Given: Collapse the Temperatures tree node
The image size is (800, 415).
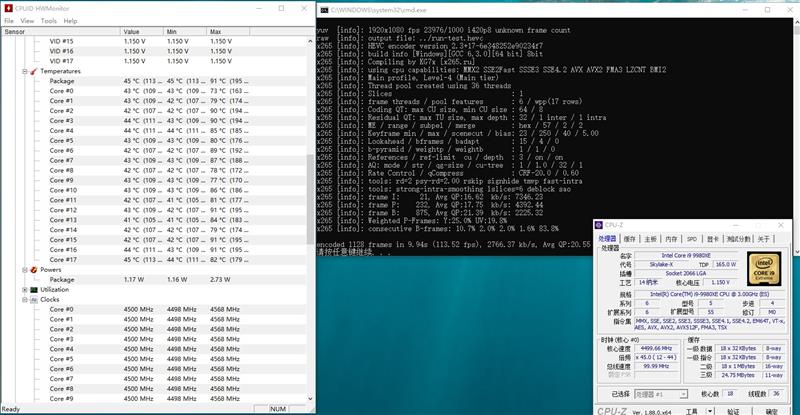Looking at the screenshot, I should click(24, 71).
